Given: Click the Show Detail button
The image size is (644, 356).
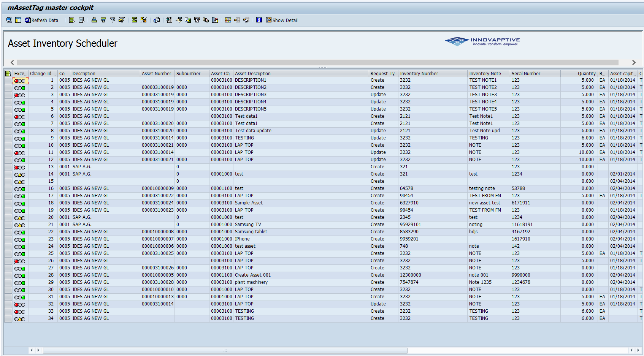Looking at the screenshot, I should (x=282, y=20).
